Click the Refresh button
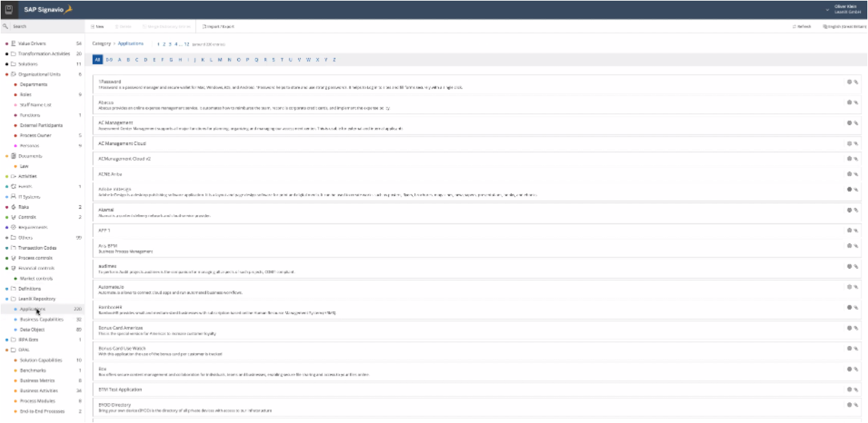The height and width of the screenshot is (423, 868). click(802, 26)
